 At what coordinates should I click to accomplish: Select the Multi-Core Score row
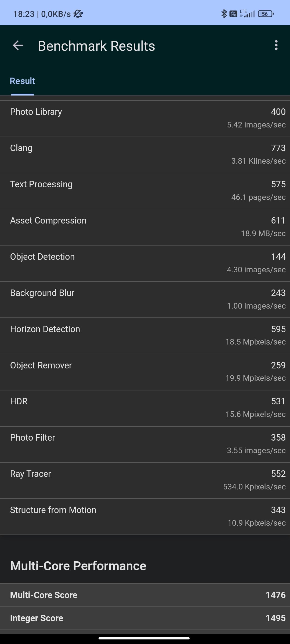point(145,595)
